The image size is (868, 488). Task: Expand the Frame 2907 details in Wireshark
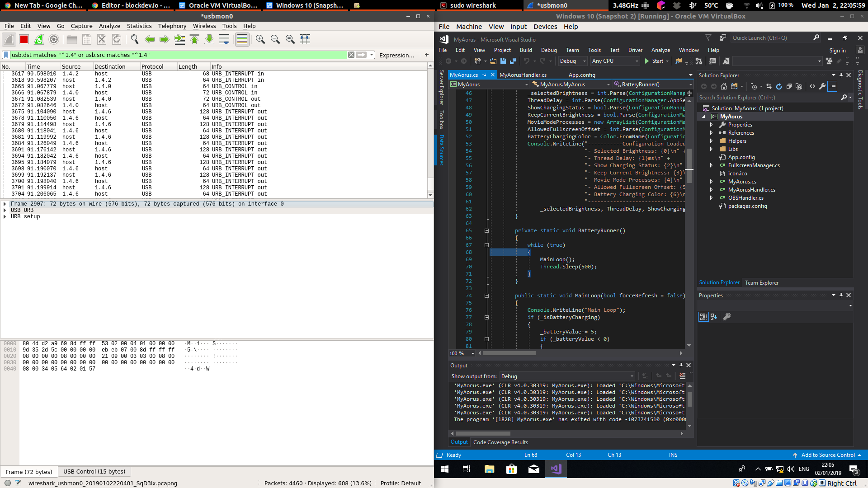(x=5, y=204)
